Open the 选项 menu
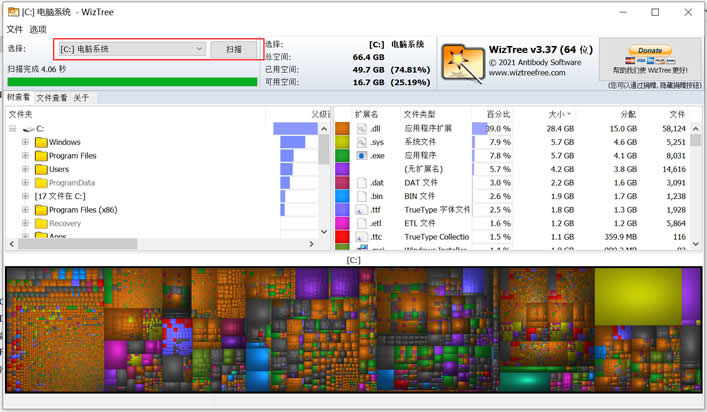The height and width of the screenshot is (412, 707). coord(38,30)
